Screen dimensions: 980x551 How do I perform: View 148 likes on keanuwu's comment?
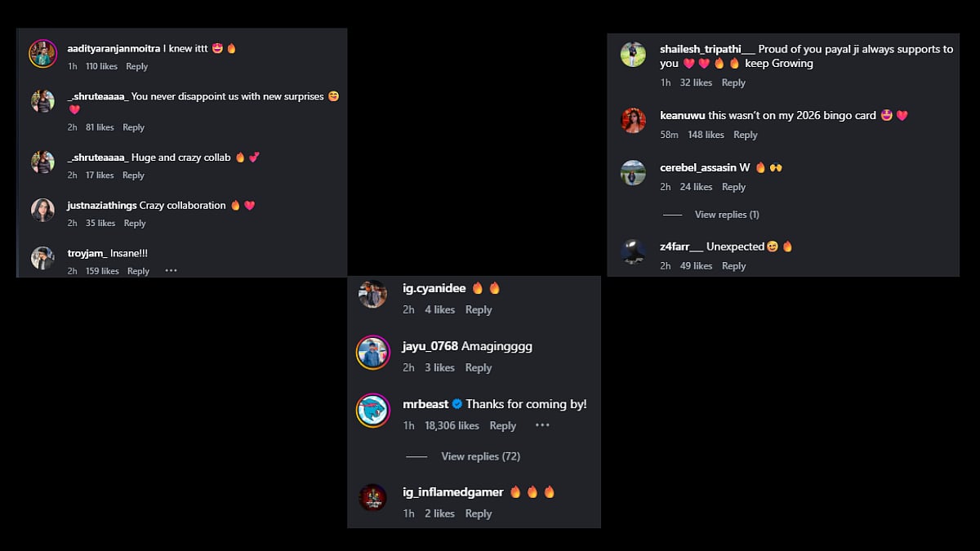click(706, 135)
